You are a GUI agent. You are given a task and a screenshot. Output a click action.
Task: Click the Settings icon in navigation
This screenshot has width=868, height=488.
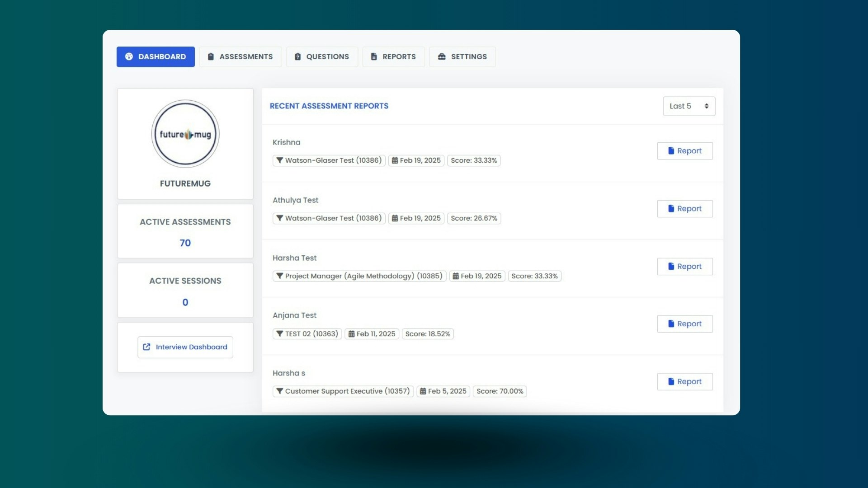441,56
